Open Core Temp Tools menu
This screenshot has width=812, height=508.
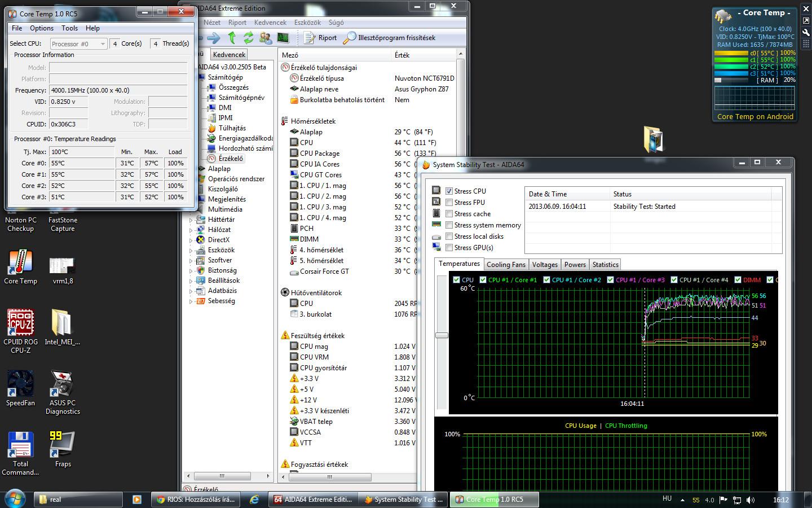[70, 28]
